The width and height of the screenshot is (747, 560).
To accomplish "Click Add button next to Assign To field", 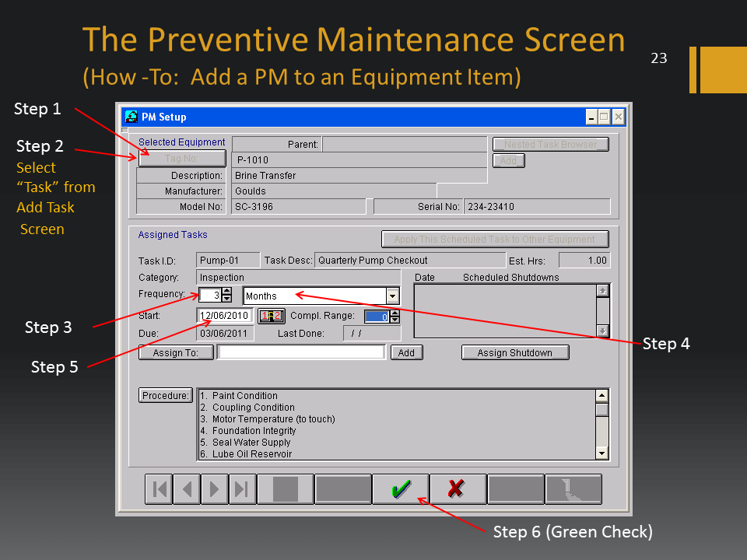I will [x=406, y=352].
